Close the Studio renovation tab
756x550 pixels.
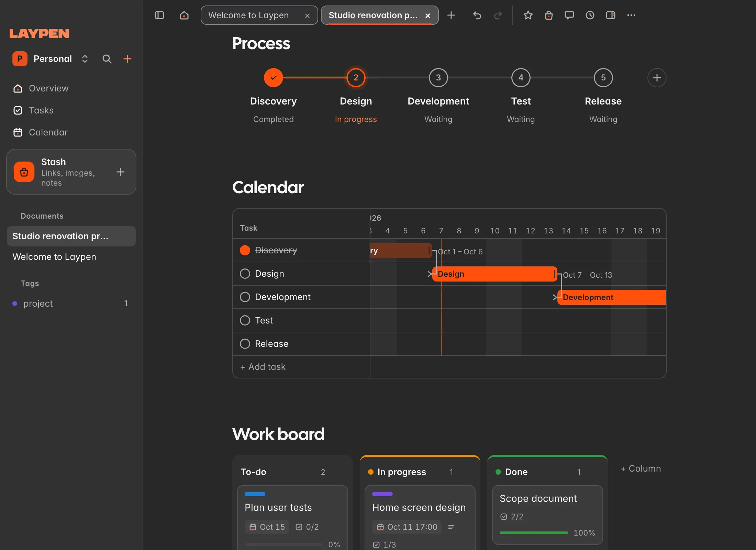[428, 15]
